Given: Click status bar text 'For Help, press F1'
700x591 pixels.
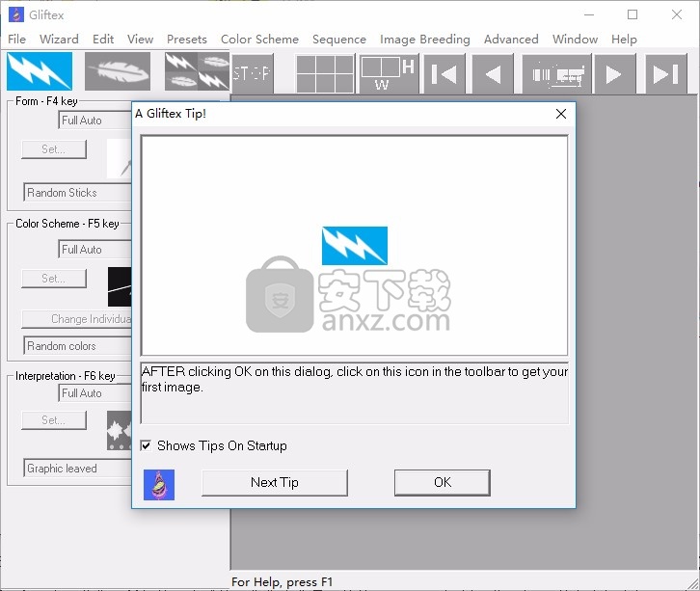Looking at the screenshot, I should point(283,582).
